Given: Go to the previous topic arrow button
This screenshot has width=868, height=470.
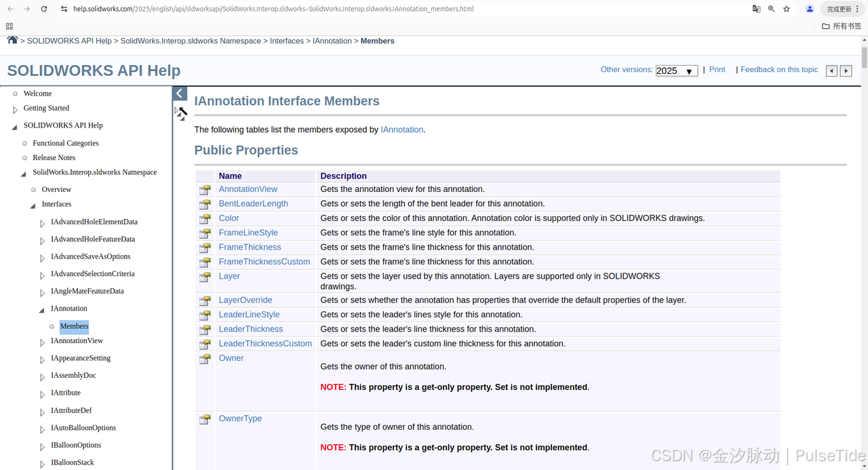Looking at the screenshot, I should pos(831,71).
